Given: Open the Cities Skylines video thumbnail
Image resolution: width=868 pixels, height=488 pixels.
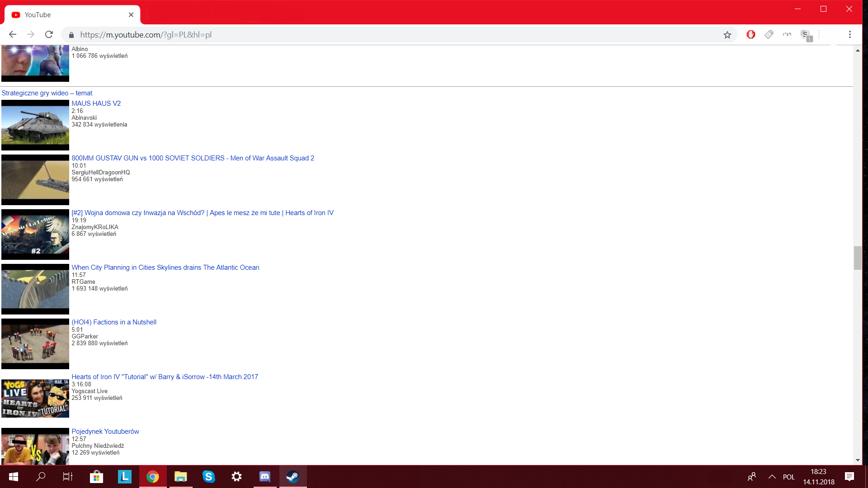Looking at the screenshot, I should 35,289.
